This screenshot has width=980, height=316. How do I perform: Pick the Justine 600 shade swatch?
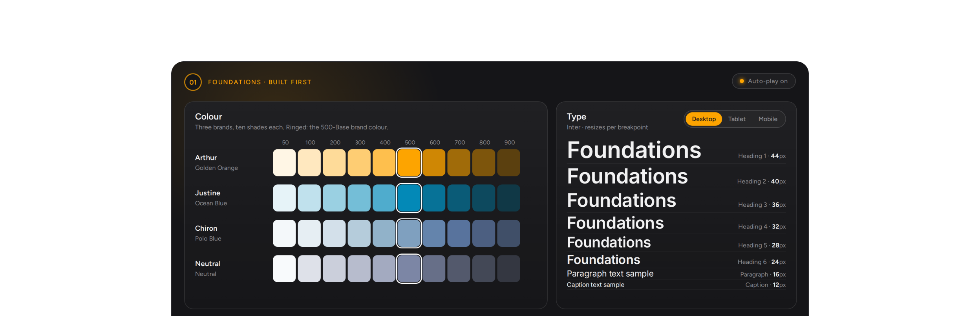click(434, 198)
